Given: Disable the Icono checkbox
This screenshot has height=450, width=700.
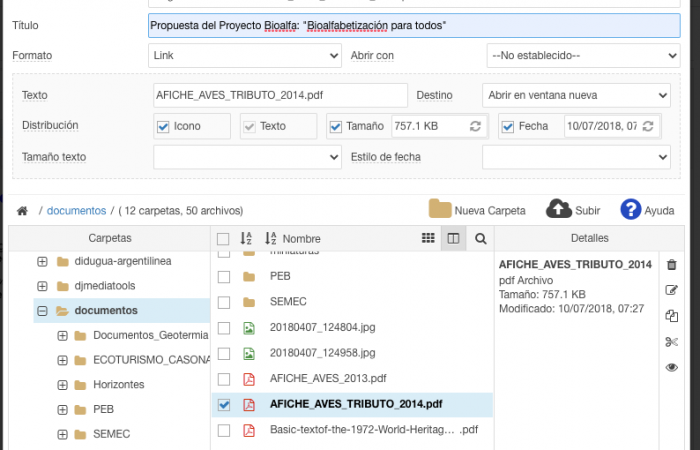Looking at the screenshot, I should pos(163,127).
